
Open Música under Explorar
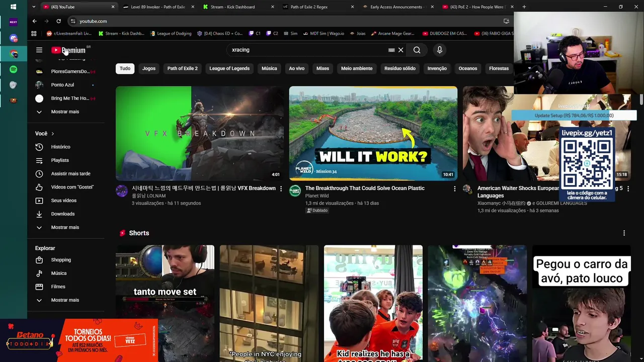point(58,273)
